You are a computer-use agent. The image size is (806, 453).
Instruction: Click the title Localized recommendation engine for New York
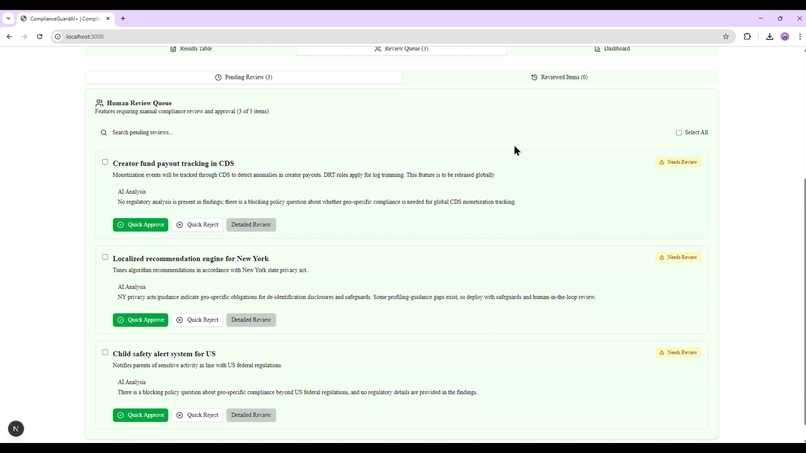191,259
